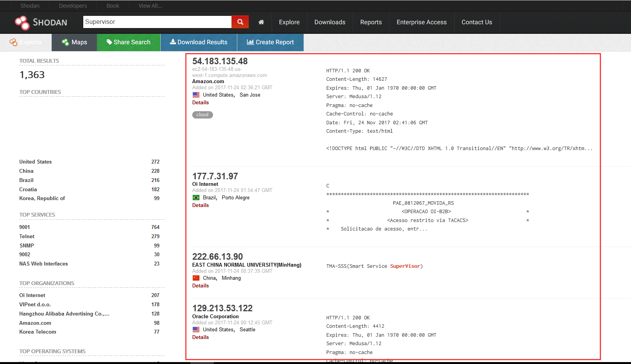Filter by Brazil in top countries
Image resolution: width=631 pixels, height=364 pixels.
coord(26,180)
